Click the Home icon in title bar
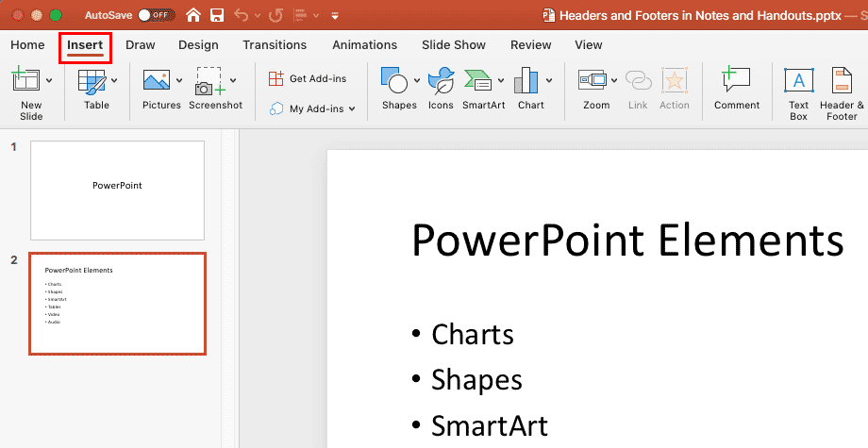868x448 pixels. [x=193, y=15]
